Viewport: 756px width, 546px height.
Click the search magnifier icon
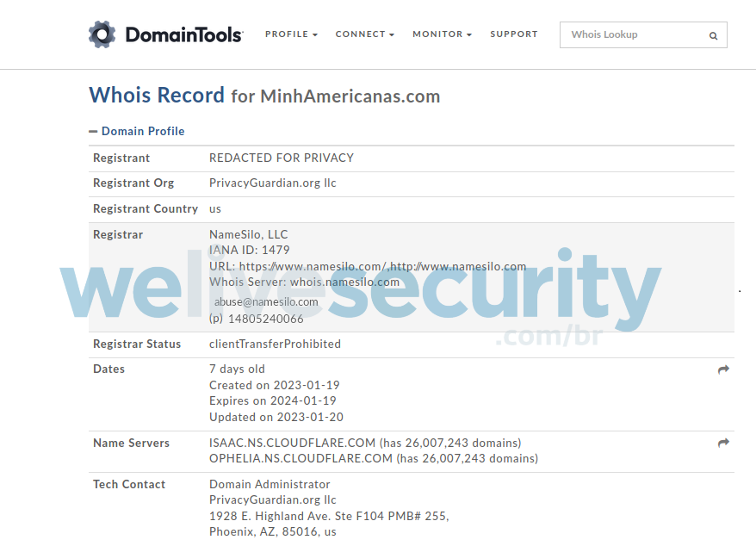713,35
